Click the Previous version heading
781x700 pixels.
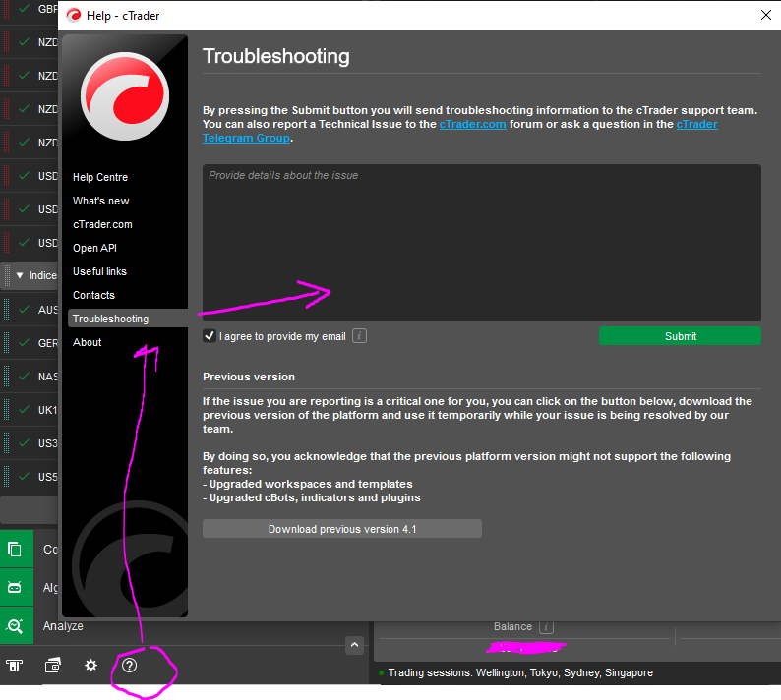click(249, 377)
